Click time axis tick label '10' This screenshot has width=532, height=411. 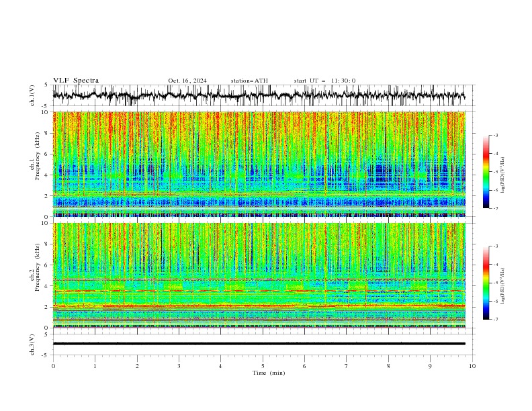tap(472, 366)
